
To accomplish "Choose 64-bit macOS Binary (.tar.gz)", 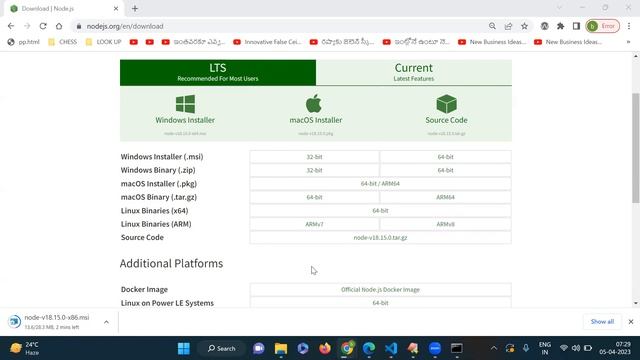I will point(314,197).
